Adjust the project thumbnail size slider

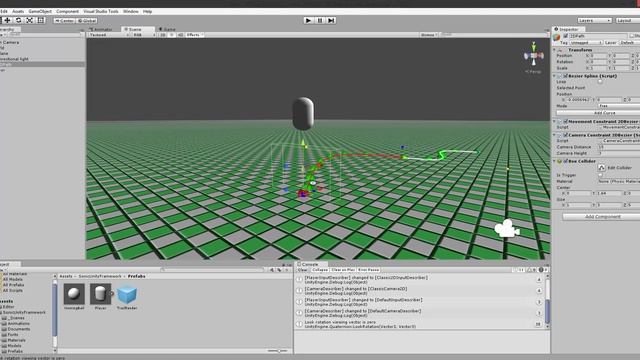(278, 351)
